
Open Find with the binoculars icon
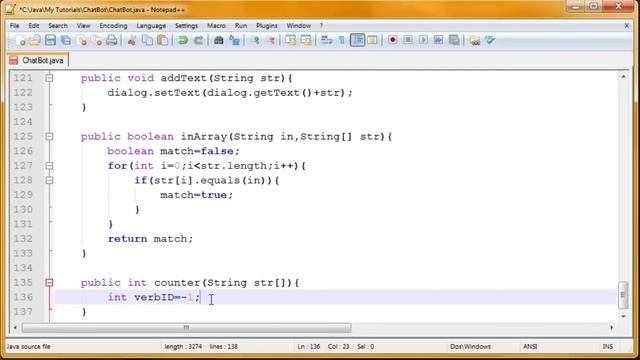(x=219, y=40)
